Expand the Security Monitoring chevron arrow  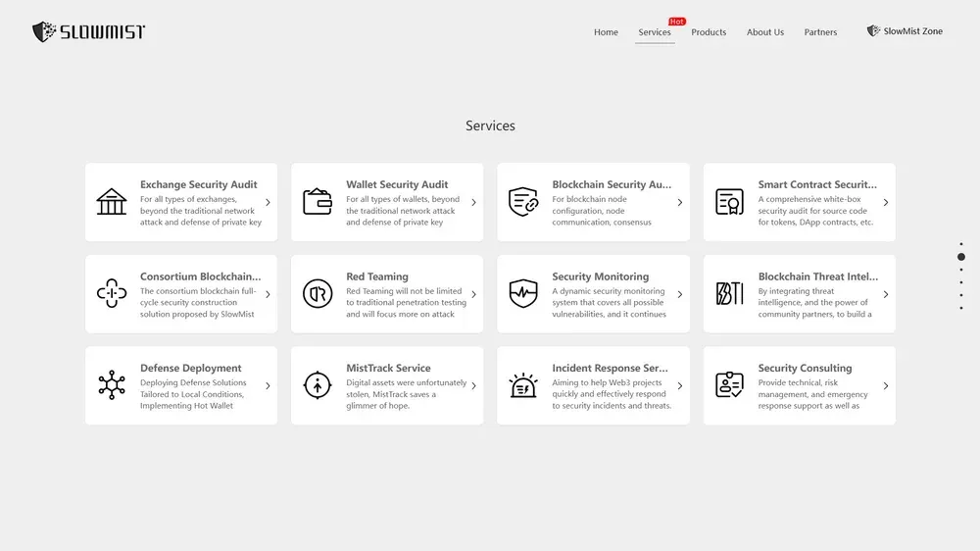click(680, 294)
